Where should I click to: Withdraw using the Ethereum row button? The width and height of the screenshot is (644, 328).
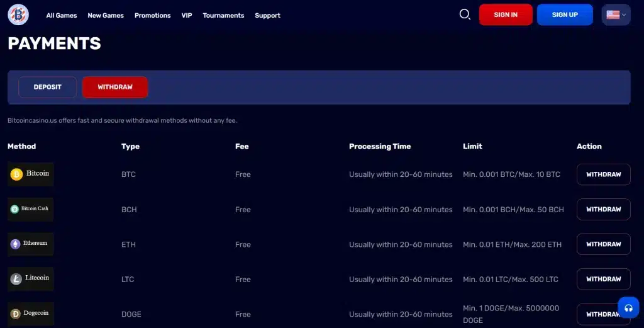click(x=603, y=244)
